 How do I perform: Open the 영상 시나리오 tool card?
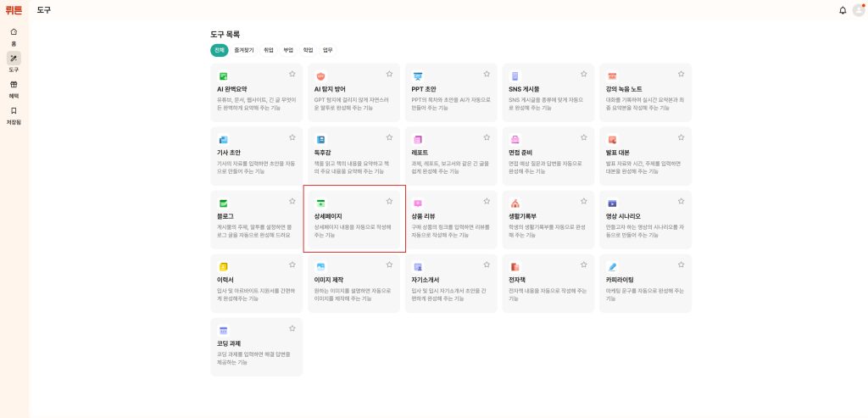tap(645, 220)
